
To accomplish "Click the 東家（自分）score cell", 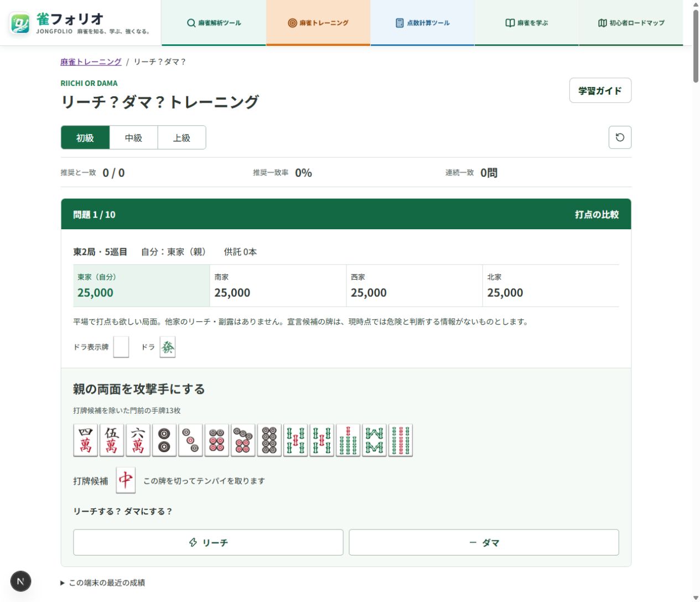I will point(142,286).
